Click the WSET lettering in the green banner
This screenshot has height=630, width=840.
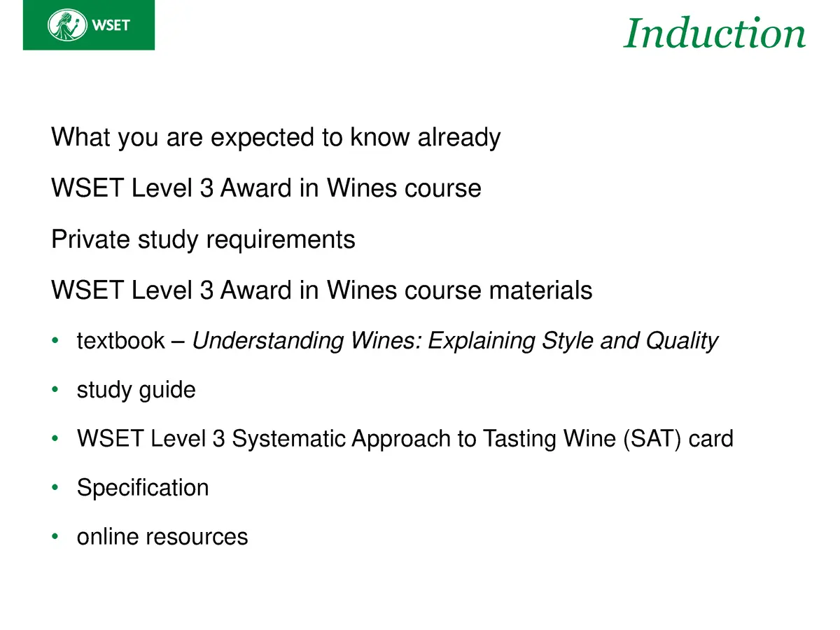point(112,27)
